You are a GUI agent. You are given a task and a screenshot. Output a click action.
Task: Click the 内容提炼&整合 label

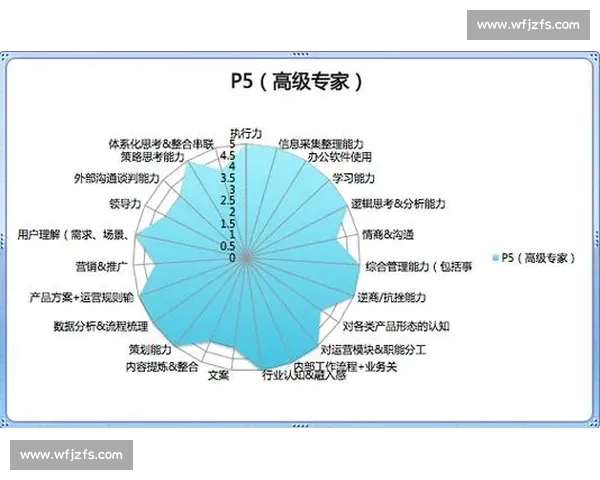tap(162, 367)
